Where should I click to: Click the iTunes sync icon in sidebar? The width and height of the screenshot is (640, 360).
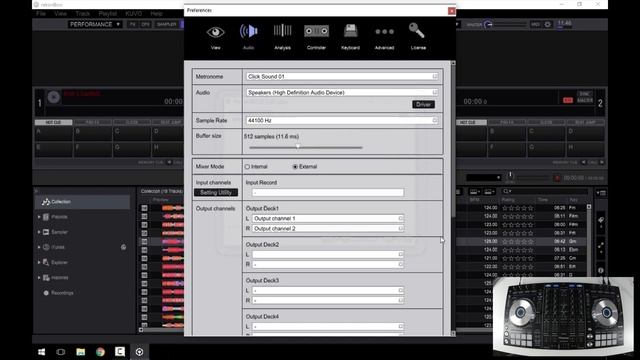pyautogui.click(x=123, y=247)
